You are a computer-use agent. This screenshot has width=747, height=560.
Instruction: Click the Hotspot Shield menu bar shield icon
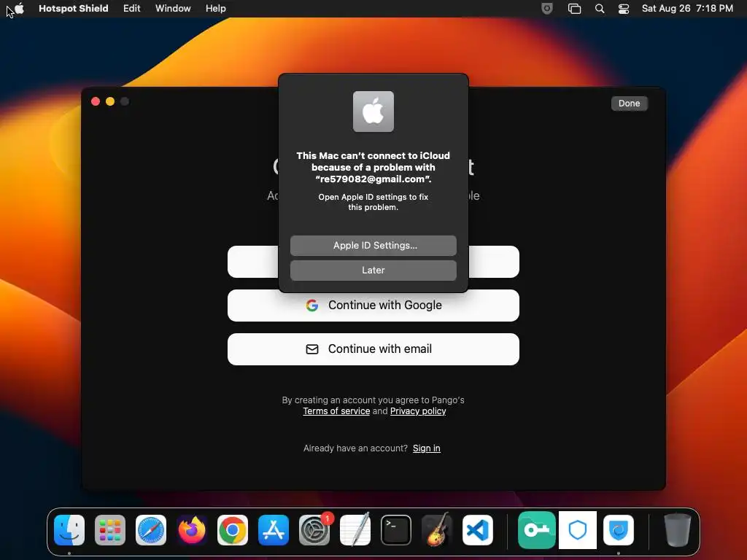(x=547, y=9)
